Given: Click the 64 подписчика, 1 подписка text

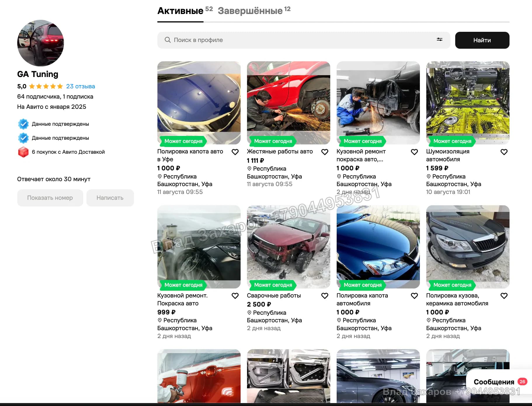Looking at the screenshot, I should click(x=55, y=97).
